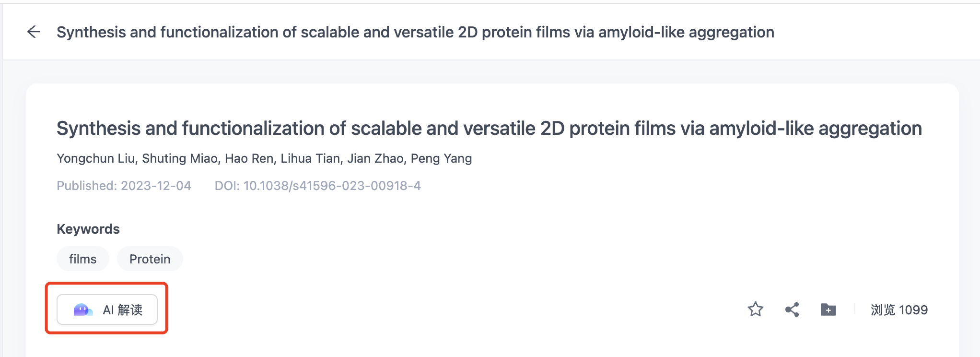Click the large paper title in card
This screenshot has height=357, width=980.
pos(489,129)
